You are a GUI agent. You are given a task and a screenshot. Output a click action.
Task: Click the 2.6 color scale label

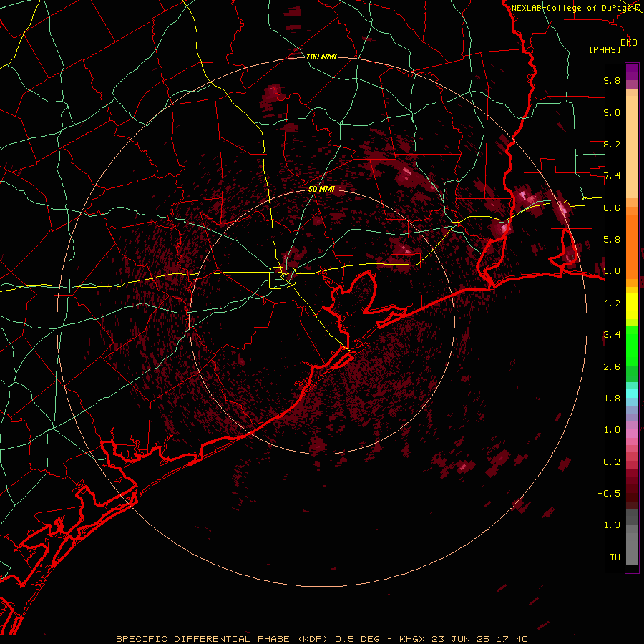coord(612,367)
